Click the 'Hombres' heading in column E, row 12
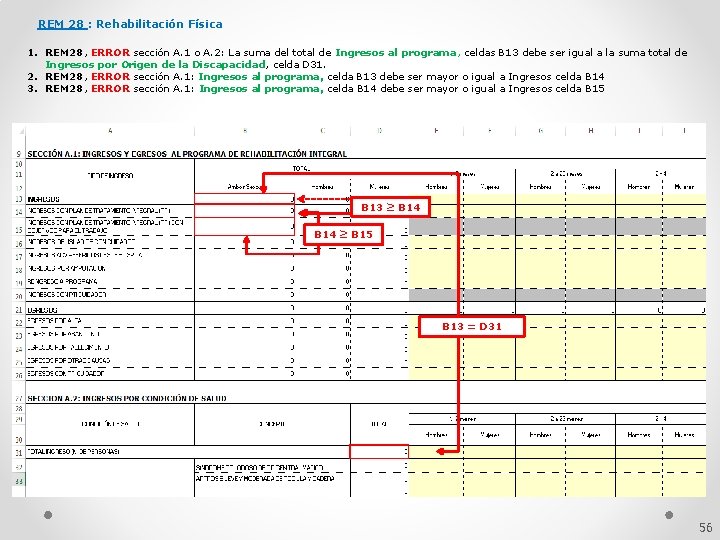This screenshot has height=540, width=720. coord(436,187)
